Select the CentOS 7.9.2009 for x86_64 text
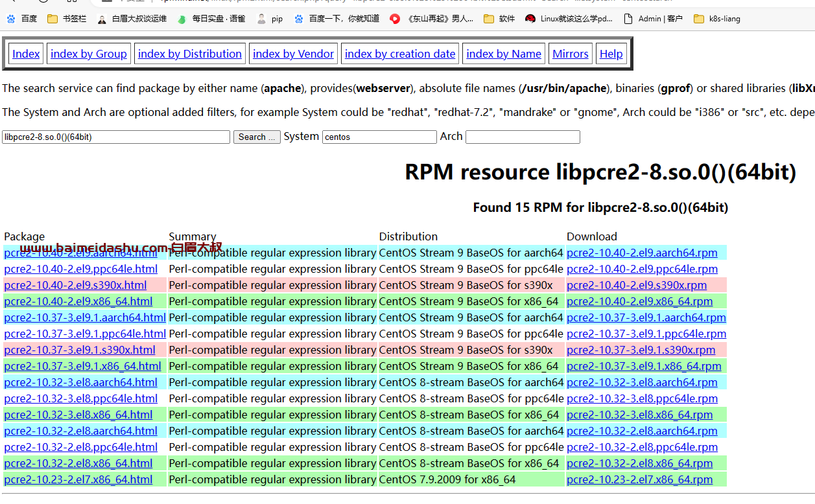 [447, 479]
